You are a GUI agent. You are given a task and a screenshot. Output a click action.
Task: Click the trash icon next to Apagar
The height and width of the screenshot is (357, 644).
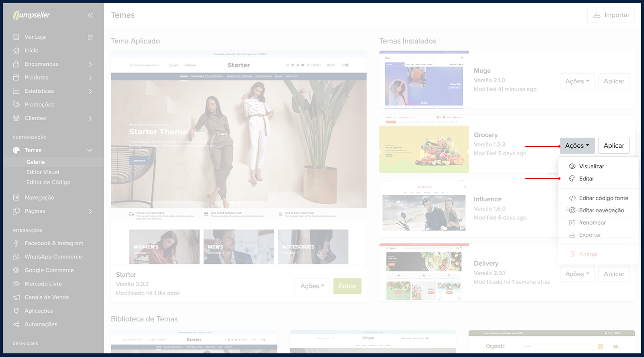572,254
